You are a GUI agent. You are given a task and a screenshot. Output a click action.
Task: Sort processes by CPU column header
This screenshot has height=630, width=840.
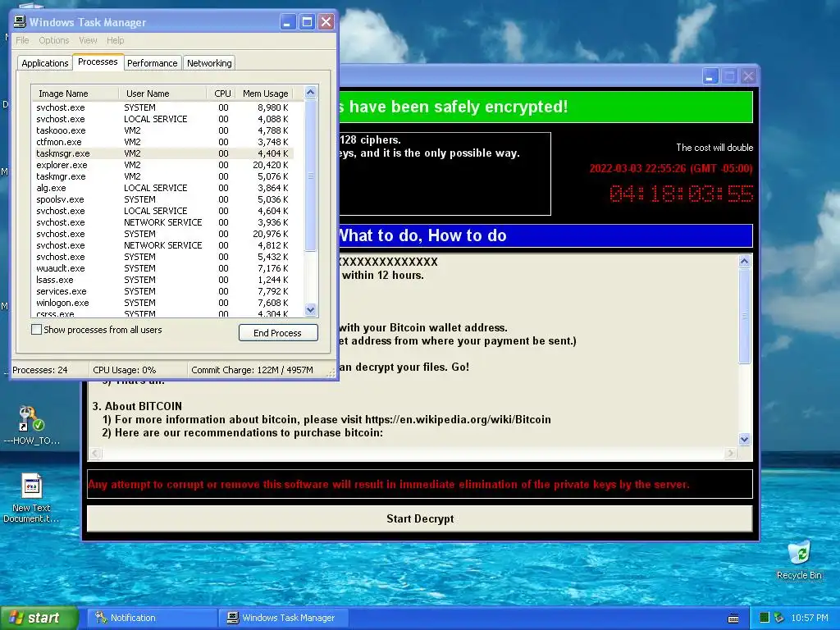click(x=221, y=94)
